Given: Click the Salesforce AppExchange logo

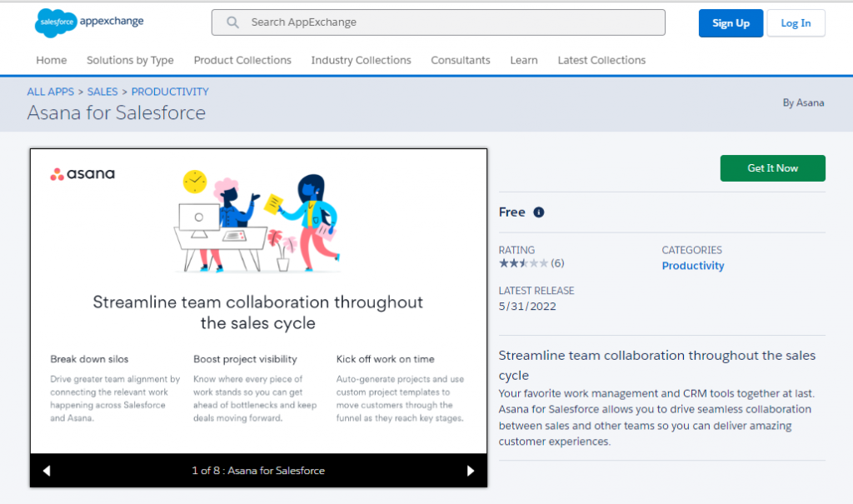Looking at the screenshot, I should [87, 22].
